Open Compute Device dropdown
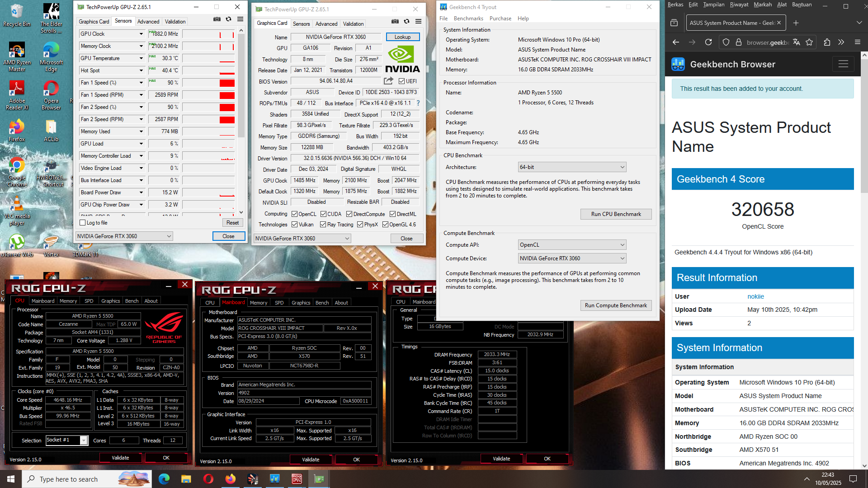This screenshot has height=488, width=868. pos(572,258)
